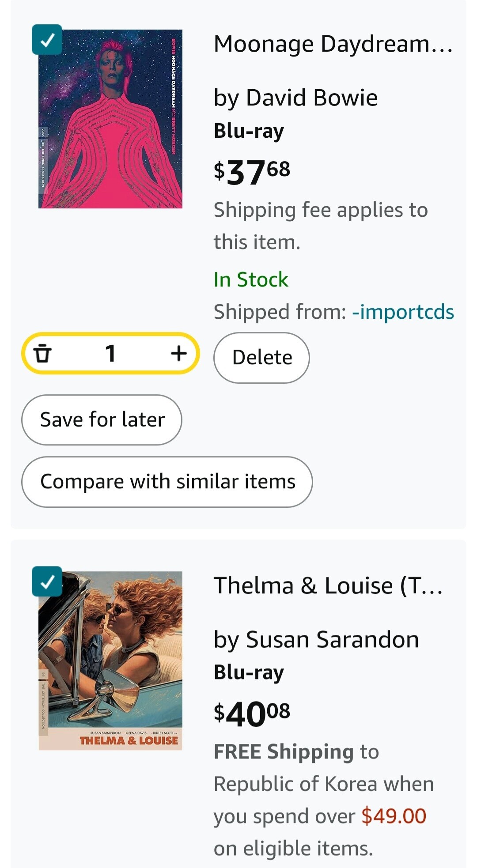The width and height of the screenshot is (477, 868).
Task: Tap the 'by Susan Sarandon' text
Action: 316,639
